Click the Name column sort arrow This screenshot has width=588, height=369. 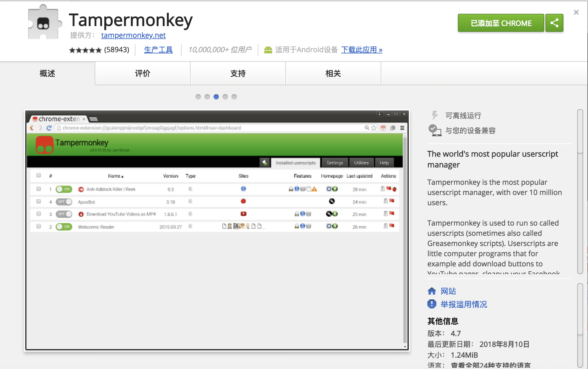[122, 176]
